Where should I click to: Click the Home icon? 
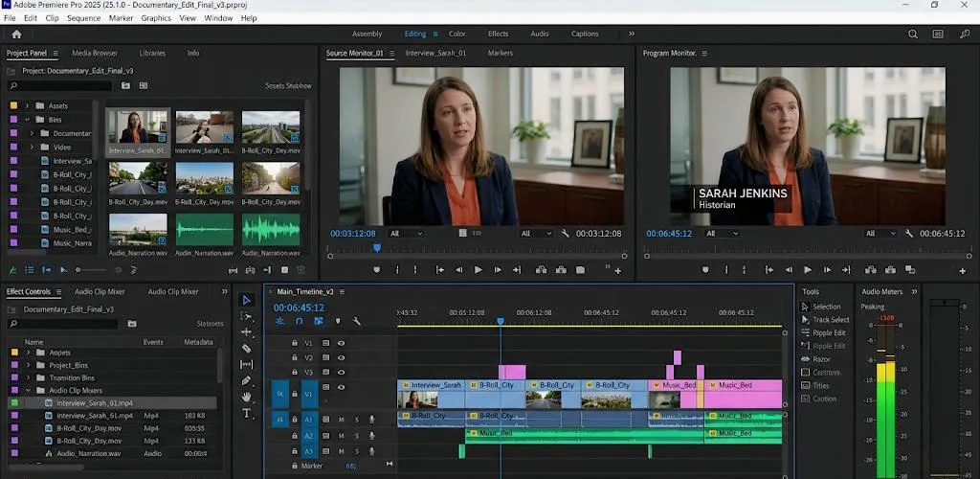16,34
